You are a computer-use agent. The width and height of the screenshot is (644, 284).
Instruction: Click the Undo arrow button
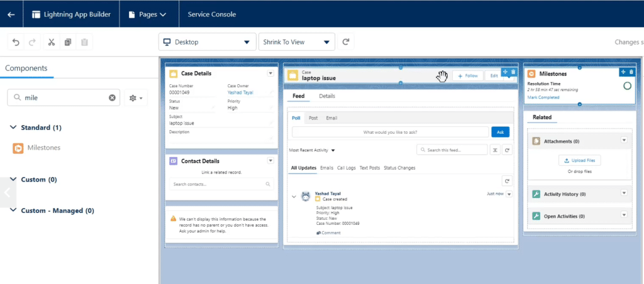point(16,42)
